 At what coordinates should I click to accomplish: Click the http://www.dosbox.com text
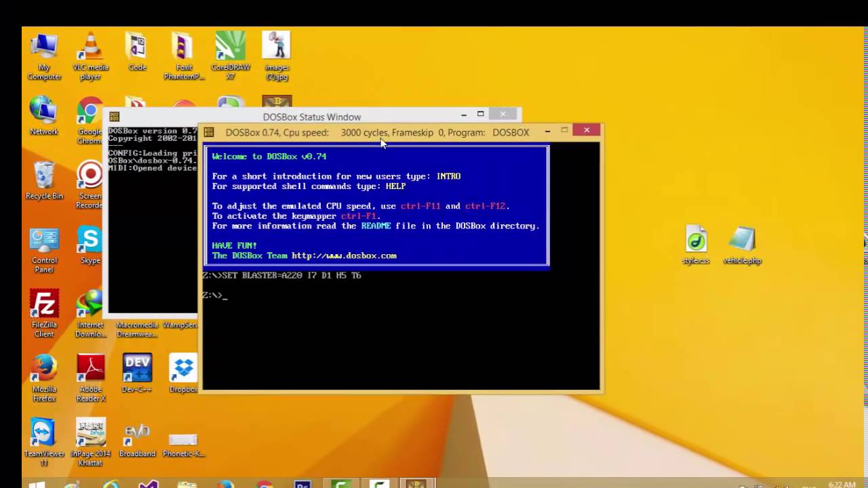[x=344, y=256]
